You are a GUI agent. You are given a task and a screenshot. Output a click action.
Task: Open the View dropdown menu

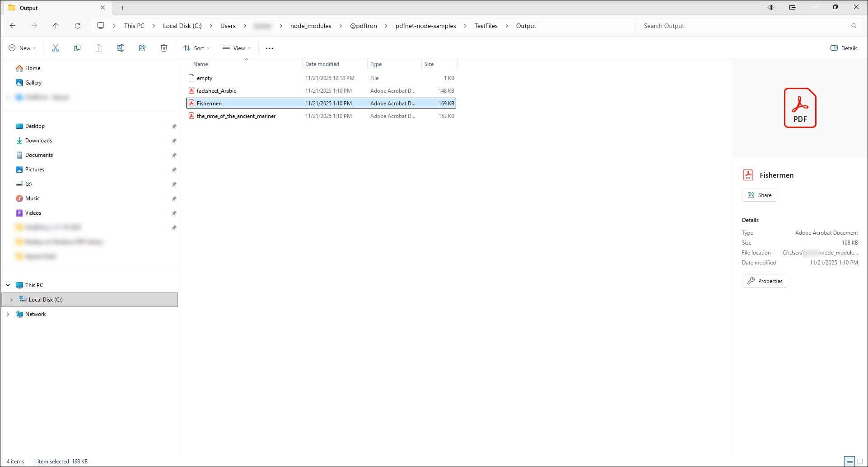[x=236, y=48]
